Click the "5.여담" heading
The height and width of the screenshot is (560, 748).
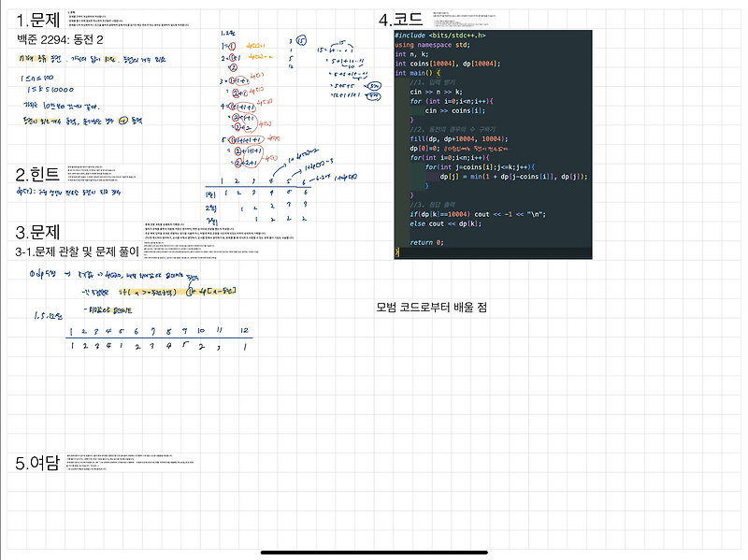37,463
